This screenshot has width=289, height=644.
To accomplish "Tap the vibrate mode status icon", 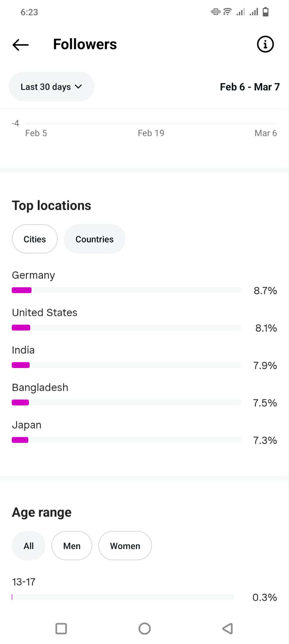I will click(x=216, y=12).
